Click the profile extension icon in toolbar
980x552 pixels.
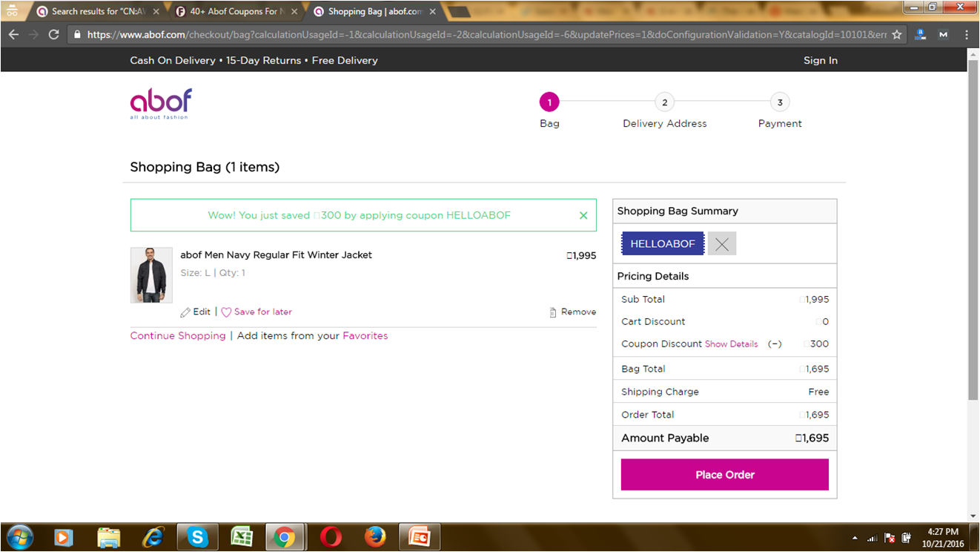[x=921, y=35]
